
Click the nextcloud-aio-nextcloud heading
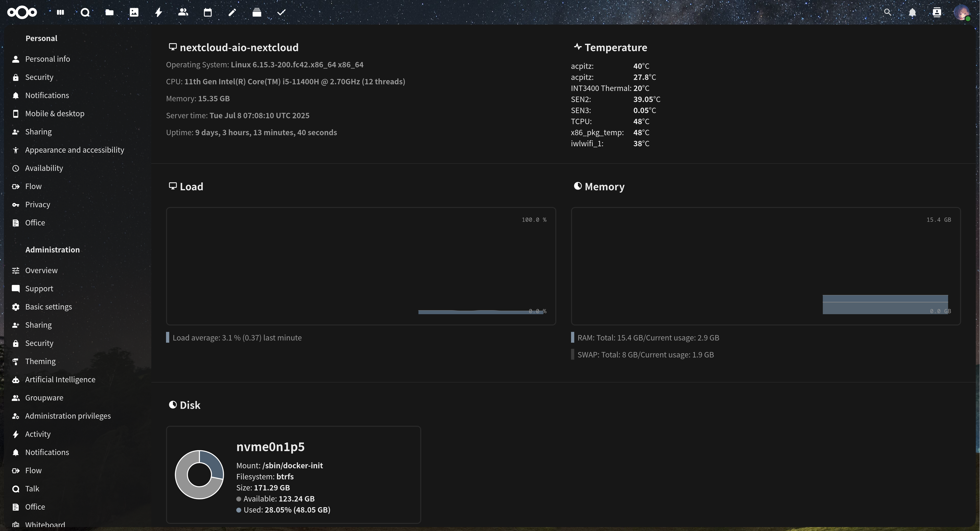click(239, 48)
